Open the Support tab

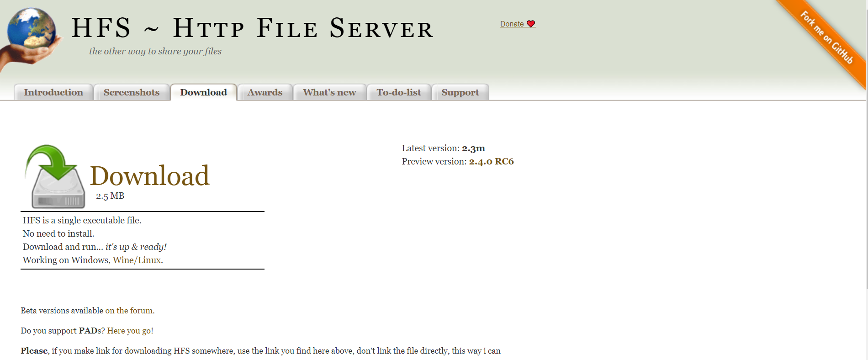tap(460, 92)
